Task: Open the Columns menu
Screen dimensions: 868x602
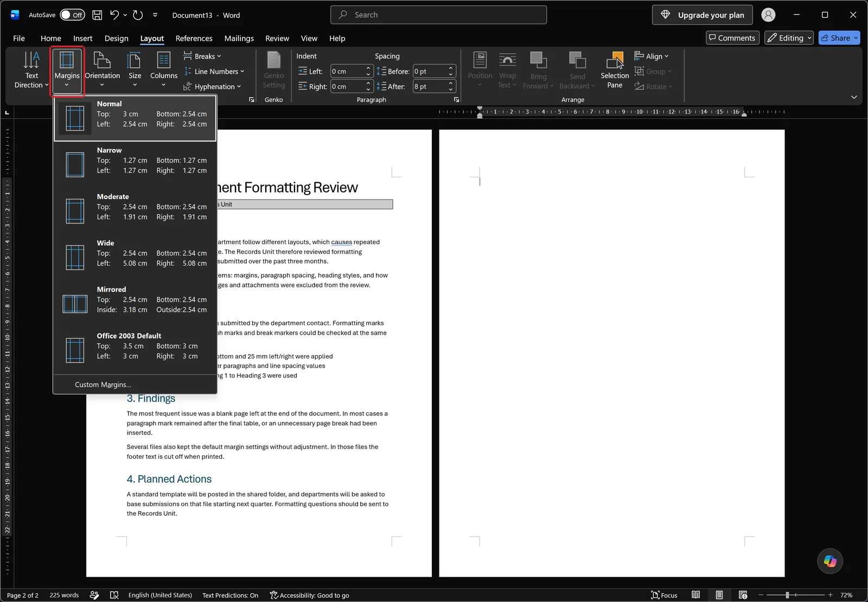Action: (x=163, y=69)
